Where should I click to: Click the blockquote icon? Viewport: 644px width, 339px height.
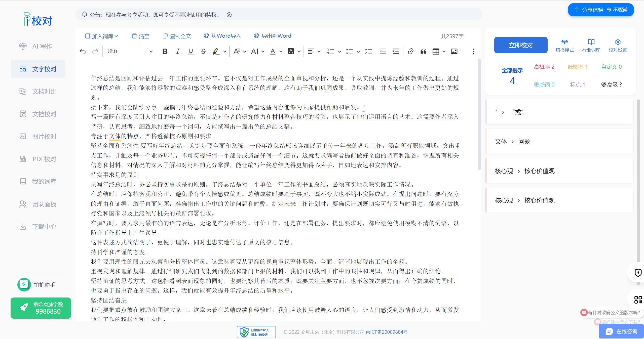click(x=423, y=52)
